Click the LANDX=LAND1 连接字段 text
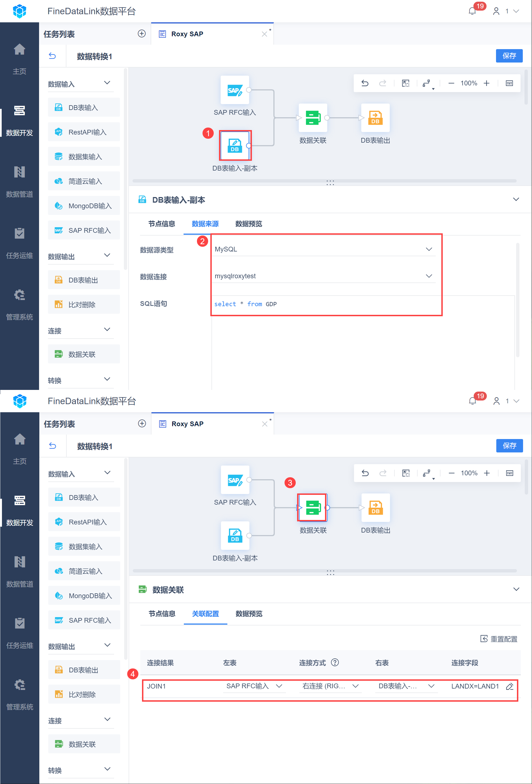 pyautogui.click(x=475, y=686)
